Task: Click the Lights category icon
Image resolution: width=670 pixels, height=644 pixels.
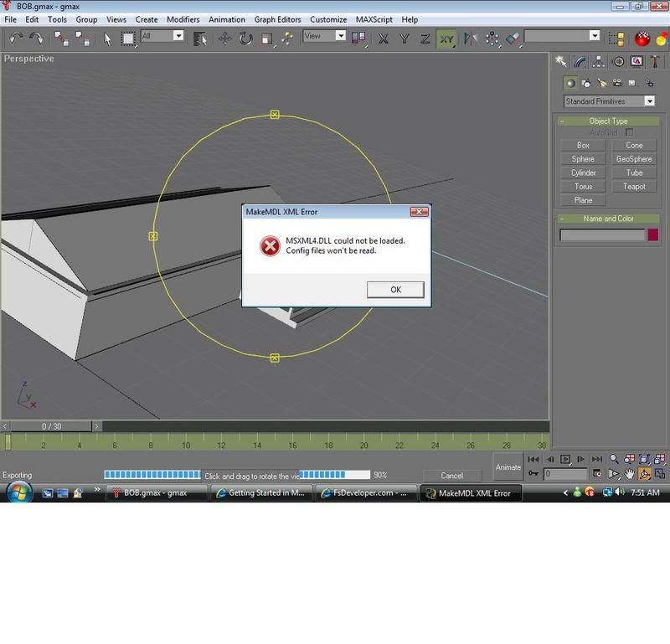Action: pyautogui.click(x=602, y=83)
